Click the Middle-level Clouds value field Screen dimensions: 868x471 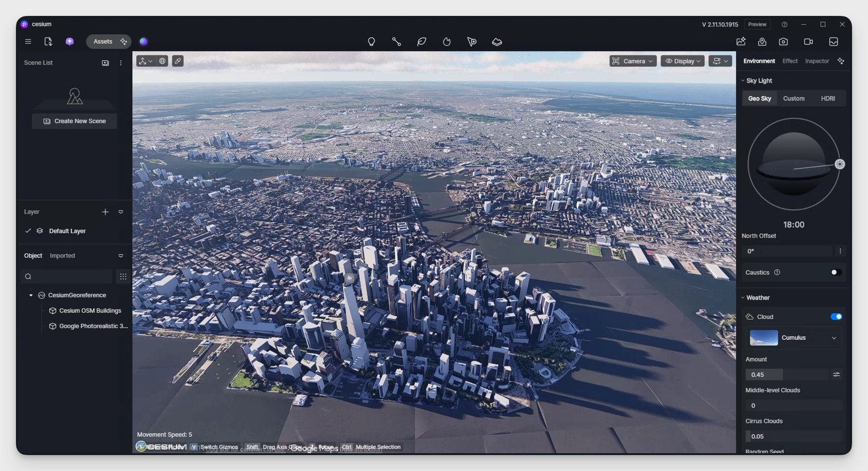[x=794, y=405]
